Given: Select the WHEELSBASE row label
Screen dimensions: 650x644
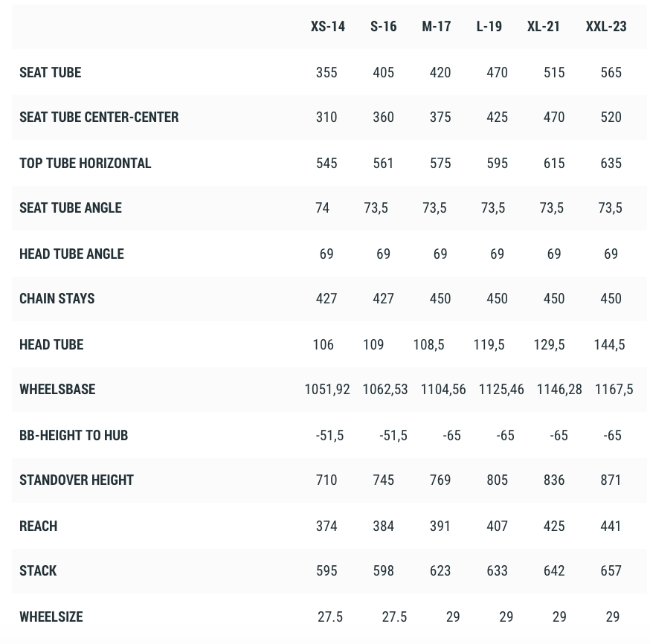Looking at the screenshot, I should click(57, 390).
